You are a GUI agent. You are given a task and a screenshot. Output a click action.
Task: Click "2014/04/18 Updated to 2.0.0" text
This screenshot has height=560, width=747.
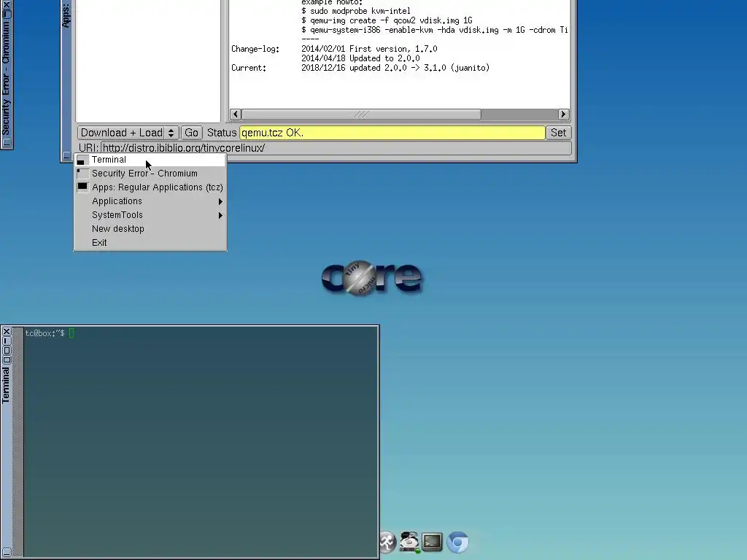pyautogui.click(x=360, y=58)
